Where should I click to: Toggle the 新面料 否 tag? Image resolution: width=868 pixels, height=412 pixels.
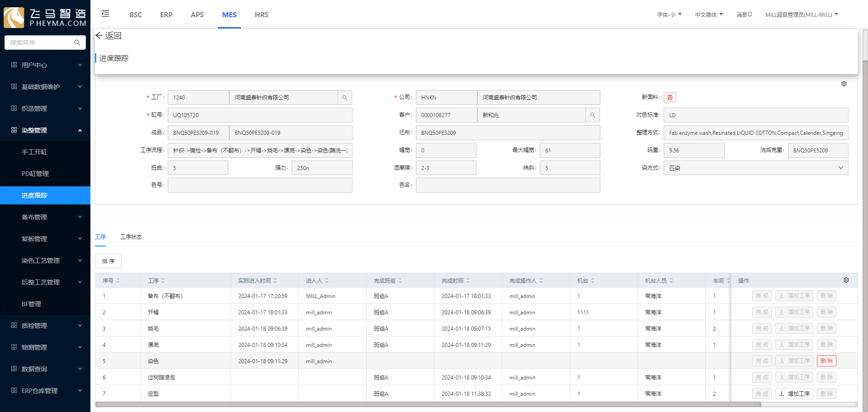tap(670, 97)
